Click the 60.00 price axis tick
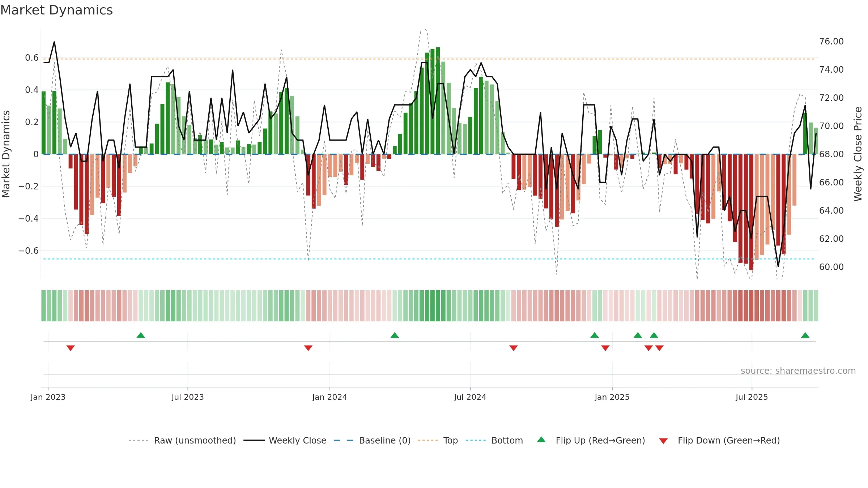The image size is (868, 488). click(831, 267)
